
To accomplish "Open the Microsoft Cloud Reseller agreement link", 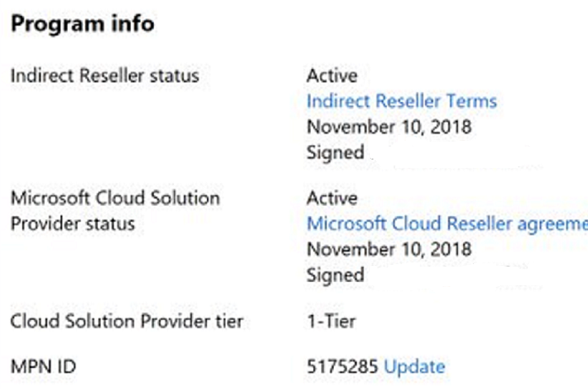I will coord(446,224).
